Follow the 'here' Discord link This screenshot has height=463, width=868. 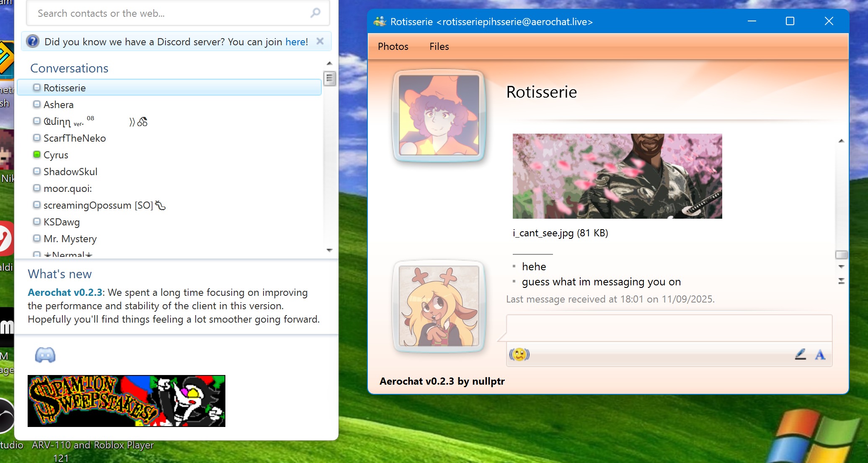(295, 41)
